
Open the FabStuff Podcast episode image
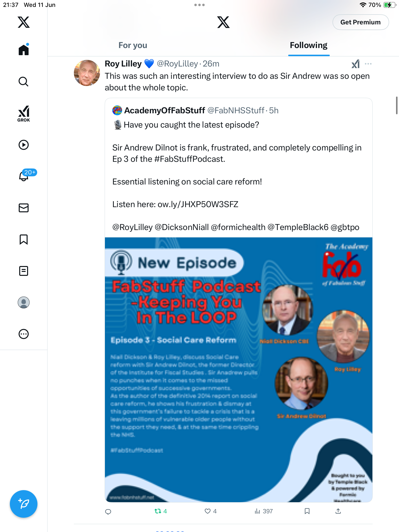(x=238, y=369)
